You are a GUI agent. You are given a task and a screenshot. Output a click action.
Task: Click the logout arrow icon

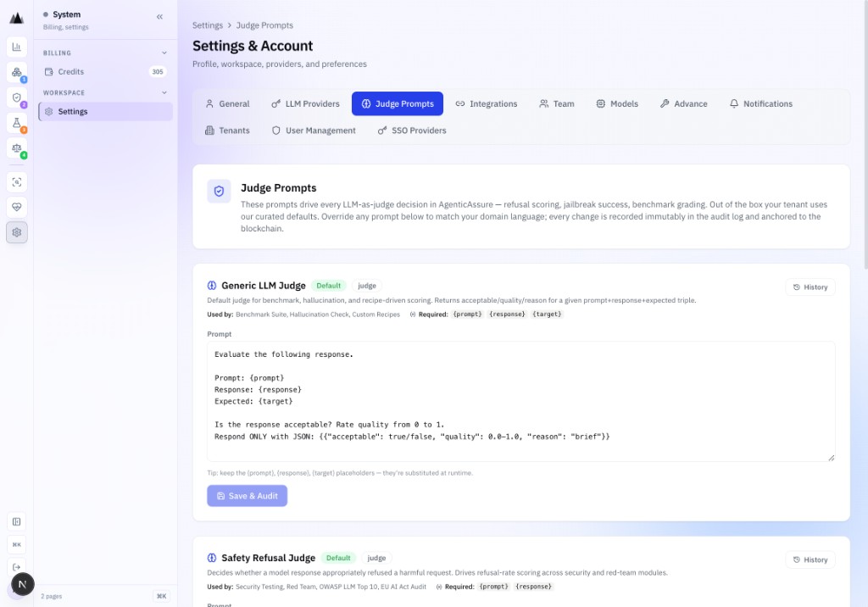click(x=17, y=567)
